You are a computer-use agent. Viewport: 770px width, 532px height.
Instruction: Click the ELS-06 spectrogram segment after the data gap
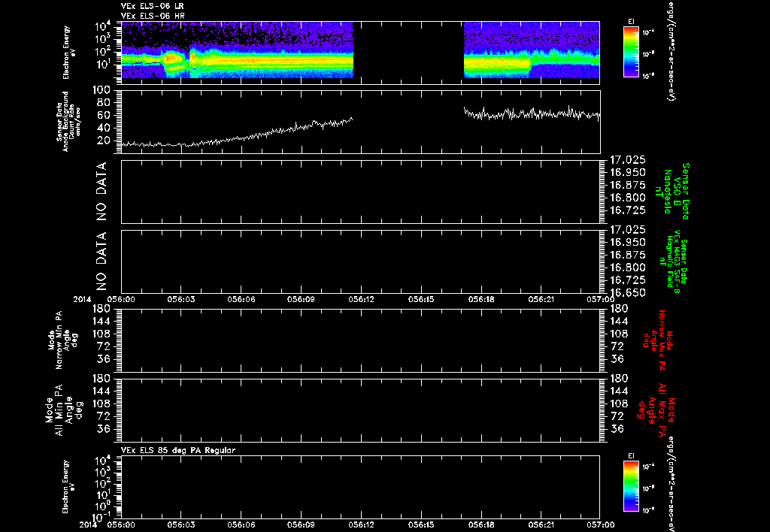(532, 50)
